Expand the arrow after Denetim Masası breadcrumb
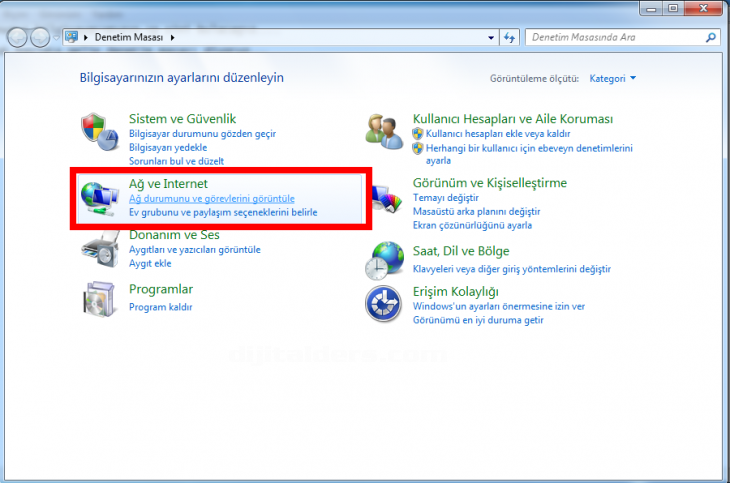730x483 pixels. pyautogui.click(x=173, y=37)
